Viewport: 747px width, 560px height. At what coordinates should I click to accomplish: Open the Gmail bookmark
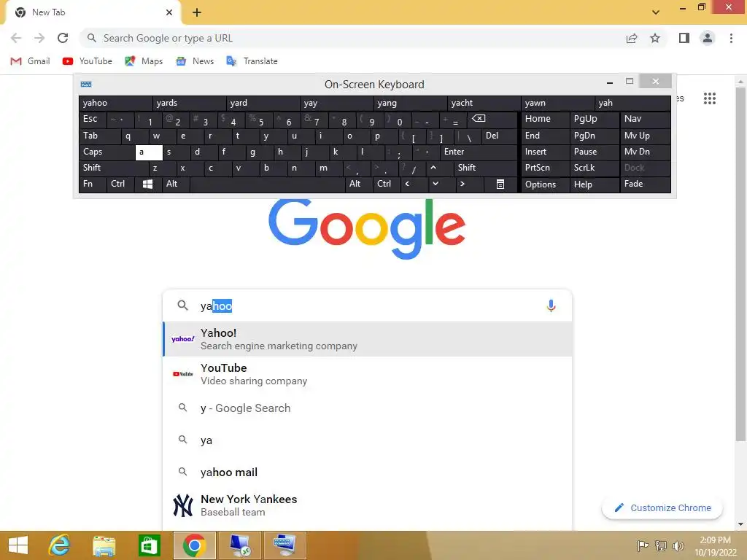click(x=31, y=61)
